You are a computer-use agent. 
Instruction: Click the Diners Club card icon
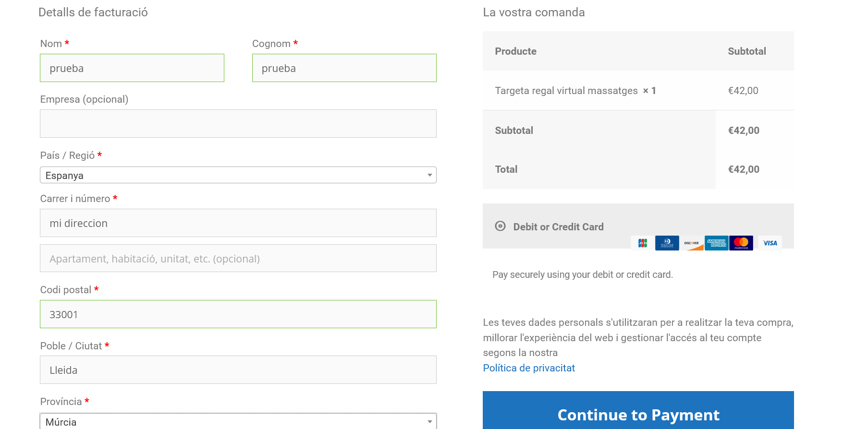pos(667,243)
